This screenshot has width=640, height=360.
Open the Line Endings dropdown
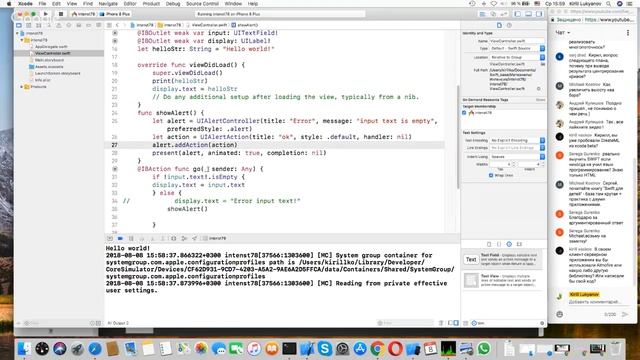[x=517, y=148]
